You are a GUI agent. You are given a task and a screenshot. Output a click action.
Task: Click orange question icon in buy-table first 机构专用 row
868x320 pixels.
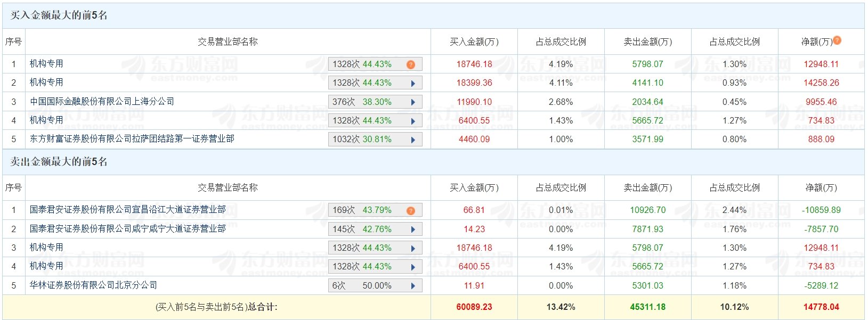410,64
